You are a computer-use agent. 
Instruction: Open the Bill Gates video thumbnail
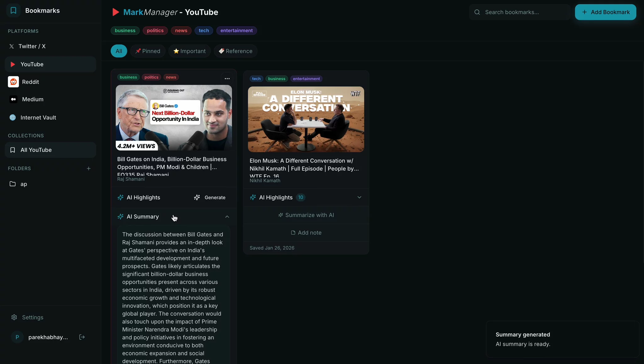174,118
